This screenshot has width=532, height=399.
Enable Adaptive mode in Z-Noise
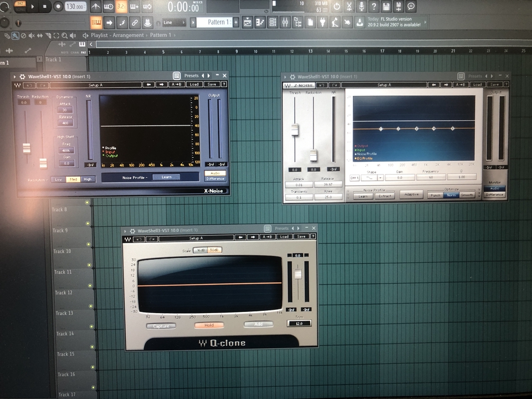[x=411, y=195]
